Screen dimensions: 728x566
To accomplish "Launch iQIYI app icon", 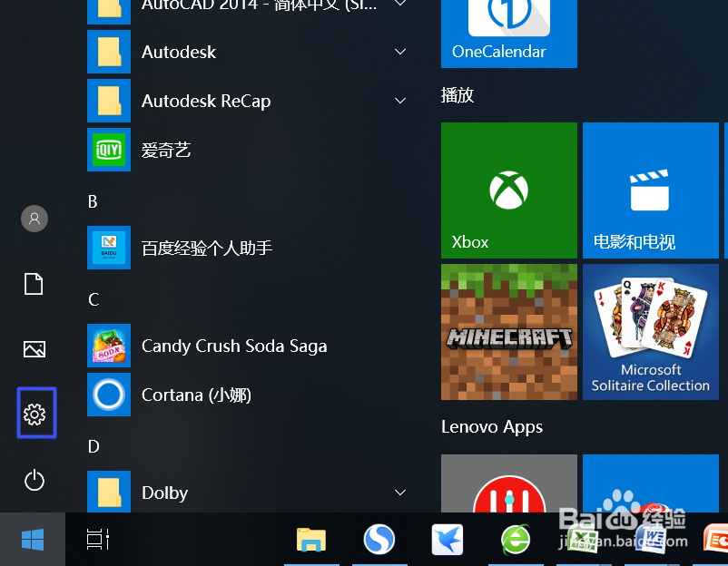I will [109, 150].
